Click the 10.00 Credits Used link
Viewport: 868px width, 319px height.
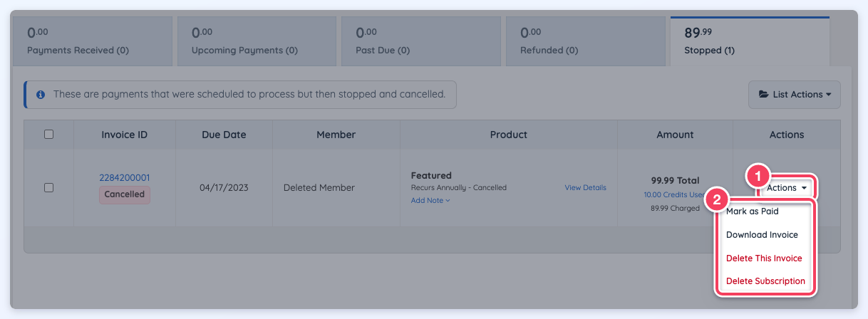pos(674,194)
